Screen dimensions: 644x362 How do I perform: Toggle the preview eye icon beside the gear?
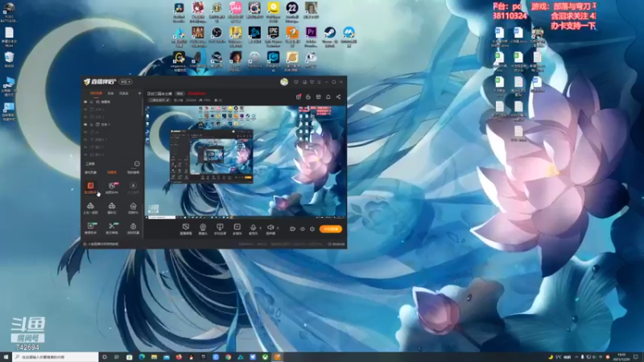(303, 229)
